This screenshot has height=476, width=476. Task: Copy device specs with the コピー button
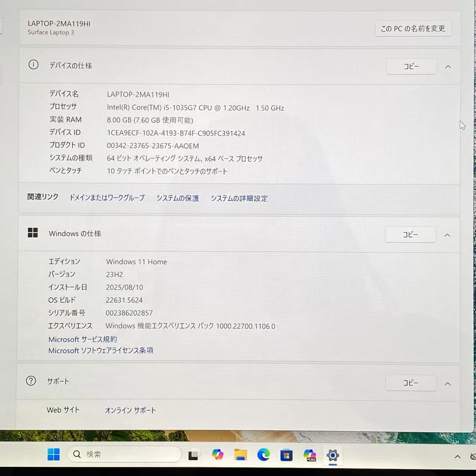point(411,66)
